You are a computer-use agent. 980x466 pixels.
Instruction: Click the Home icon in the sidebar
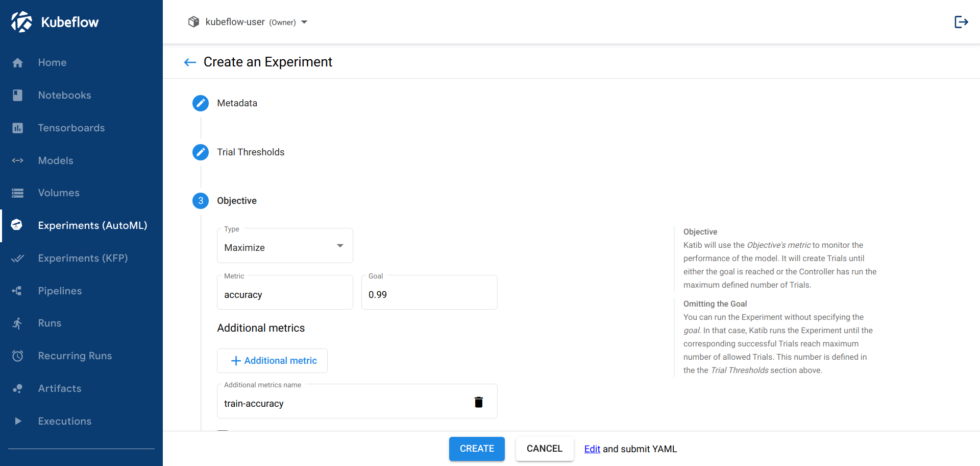[18, 62]
